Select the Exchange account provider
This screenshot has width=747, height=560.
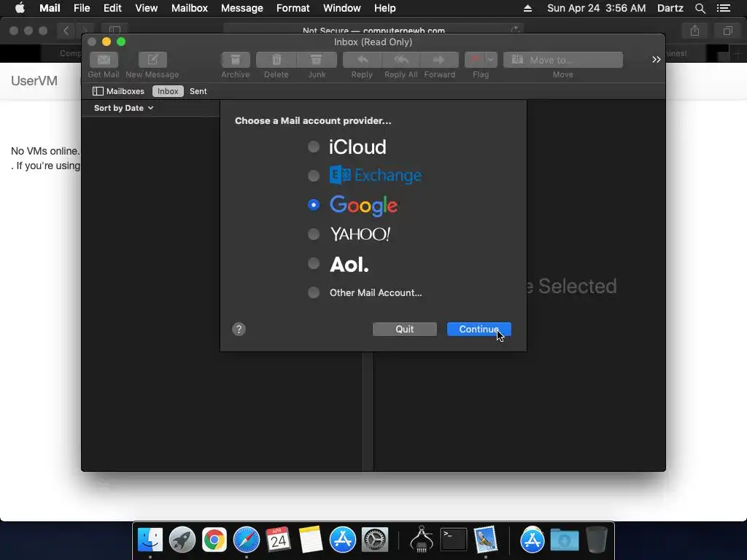click(x=314, y=176)
